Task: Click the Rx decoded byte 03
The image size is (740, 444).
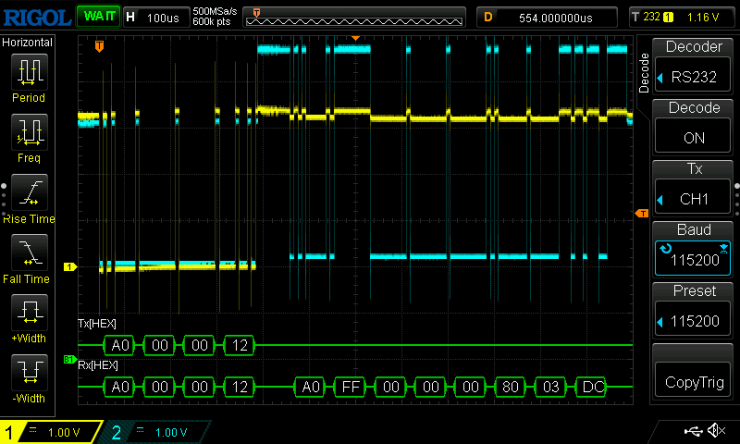Action: click(x=550, y=387)
